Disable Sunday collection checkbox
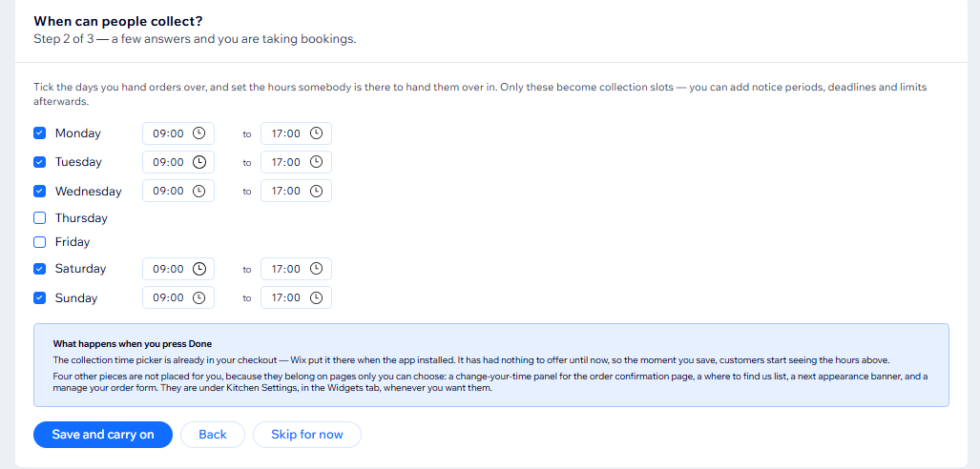Screen dimensions: 980x469 pyautogui.click(x=39, y=297)
